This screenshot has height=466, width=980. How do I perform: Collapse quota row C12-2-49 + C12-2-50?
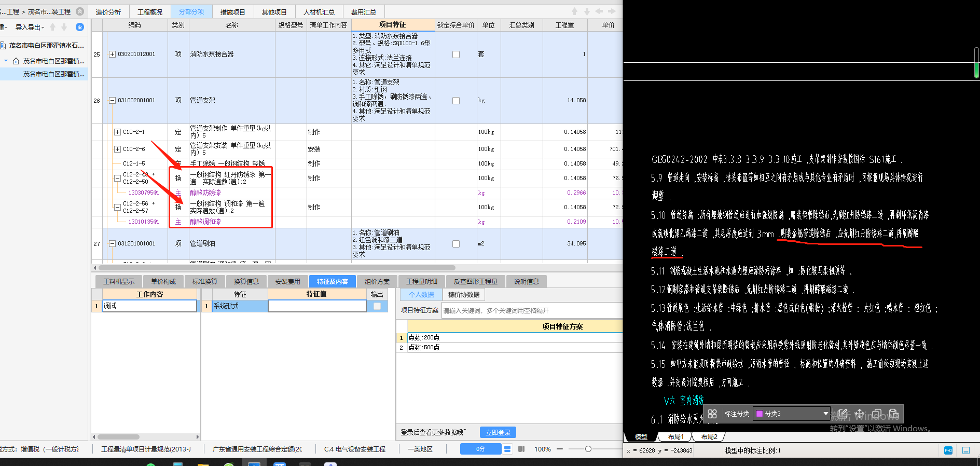tap(117, 178)
